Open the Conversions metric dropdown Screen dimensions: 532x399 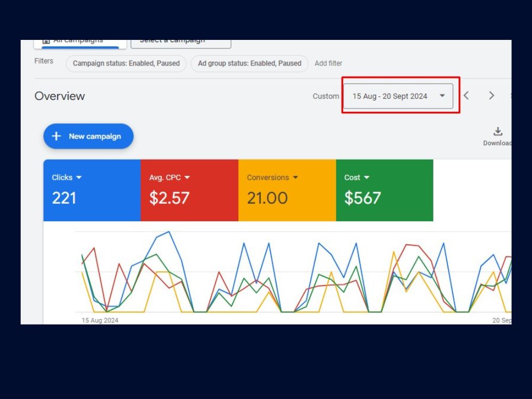(295, 178)
